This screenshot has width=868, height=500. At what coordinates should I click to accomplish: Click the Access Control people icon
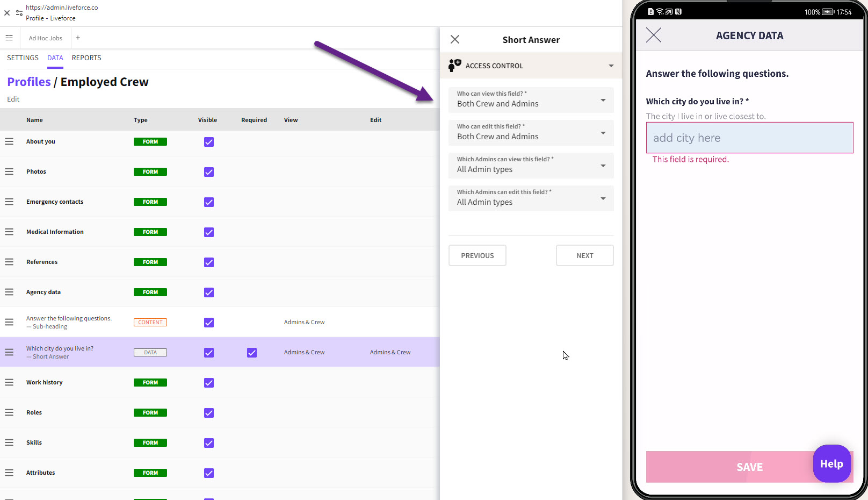[454, 66]
